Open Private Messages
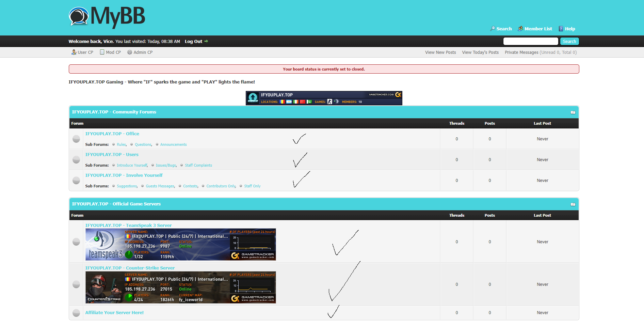This screenshot has height=324, width=644. pyautogui.click(x=521, y=52)
